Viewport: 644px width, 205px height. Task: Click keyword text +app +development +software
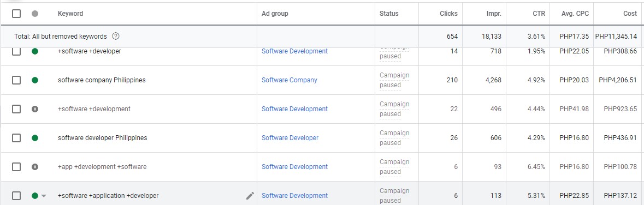(102, 167)
